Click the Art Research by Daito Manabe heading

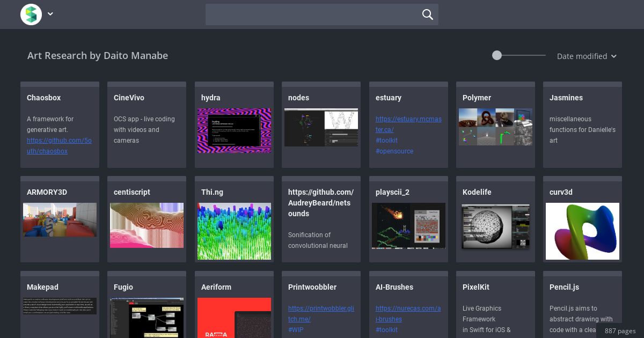click(98, 56)
